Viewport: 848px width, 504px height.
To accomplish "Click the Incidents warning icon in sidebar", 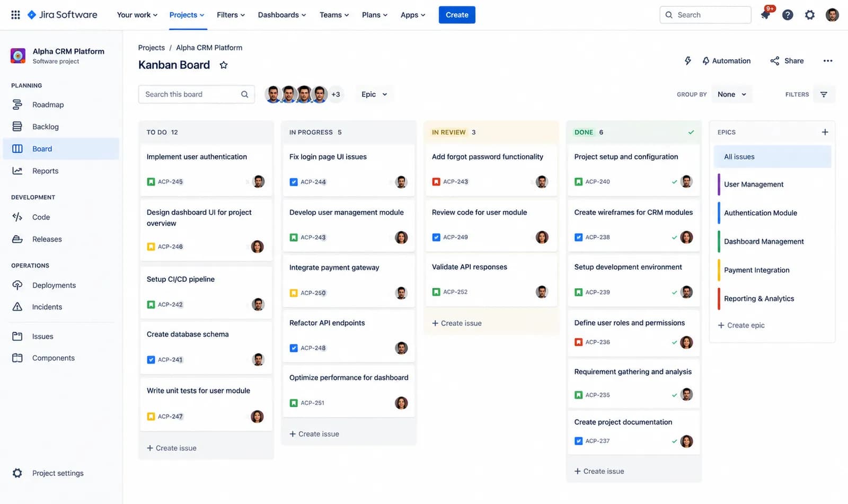I will click(x=17, y=307).
